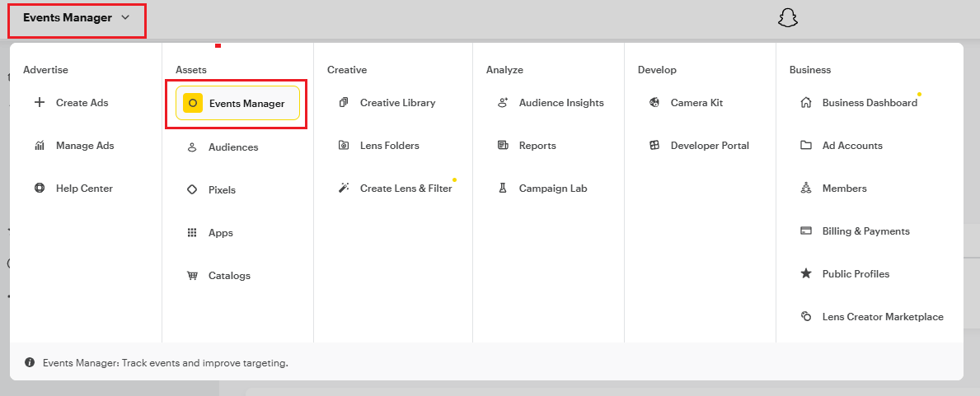980x396 pixels.
Task: Click the diamond icon for Pixels
Action: click(x=192, y=190)
